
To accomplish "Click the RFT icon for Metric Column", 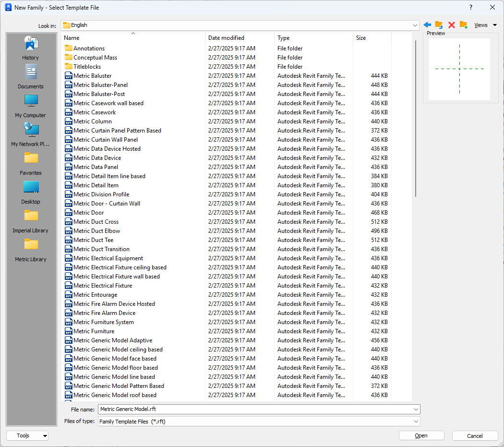I will pos(69,121).
